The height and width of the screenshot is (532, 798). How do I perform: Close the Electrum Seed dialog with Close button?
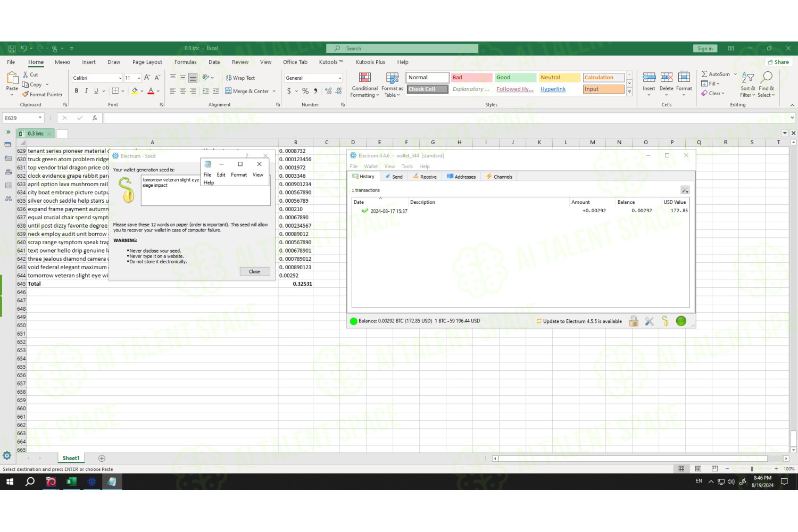point(255,271)
